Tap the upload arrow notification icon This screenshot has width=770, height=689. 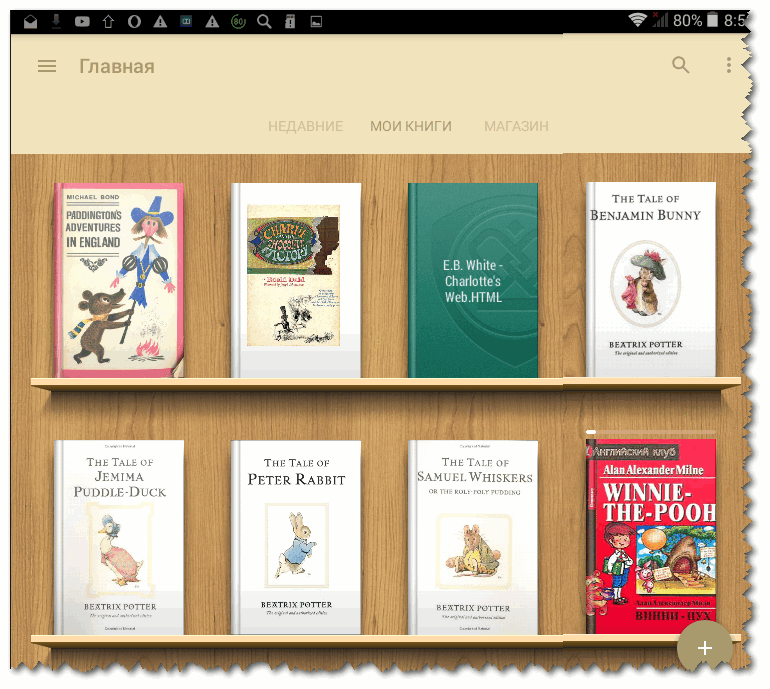(x=108, y=22)
